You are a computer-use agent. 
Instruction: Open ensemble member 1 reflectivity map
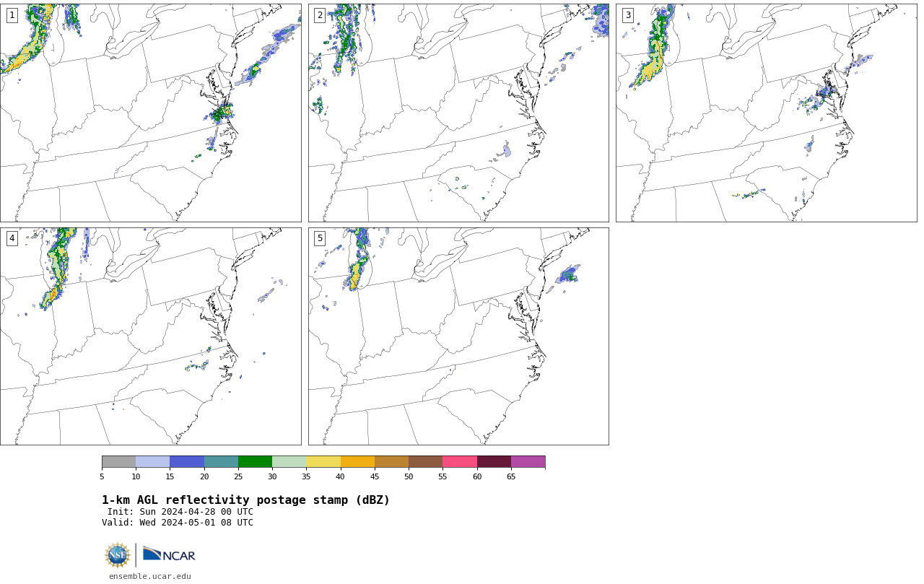150,113
